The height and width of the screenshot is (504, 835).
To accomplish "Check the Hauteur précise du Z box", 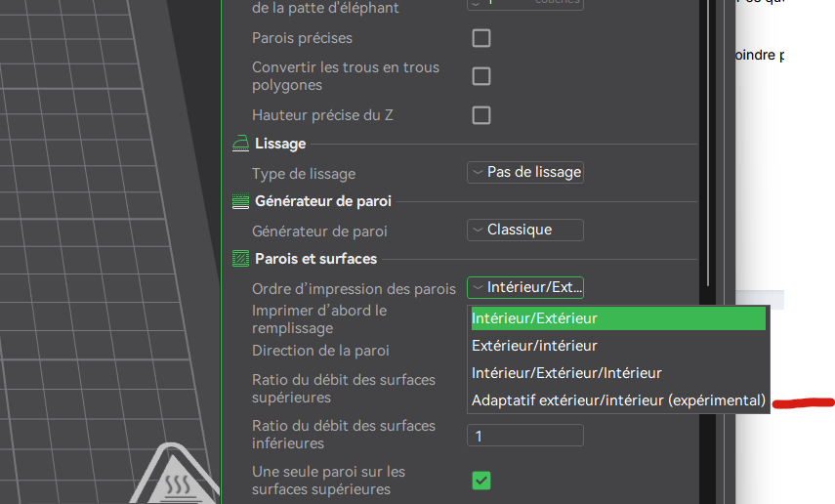I will coord(481,115).
